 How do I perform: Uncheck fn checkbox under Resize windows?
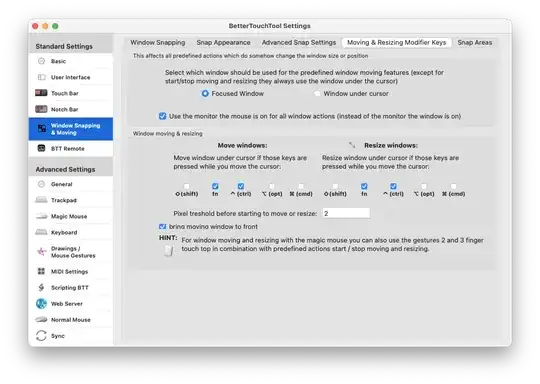364,186
